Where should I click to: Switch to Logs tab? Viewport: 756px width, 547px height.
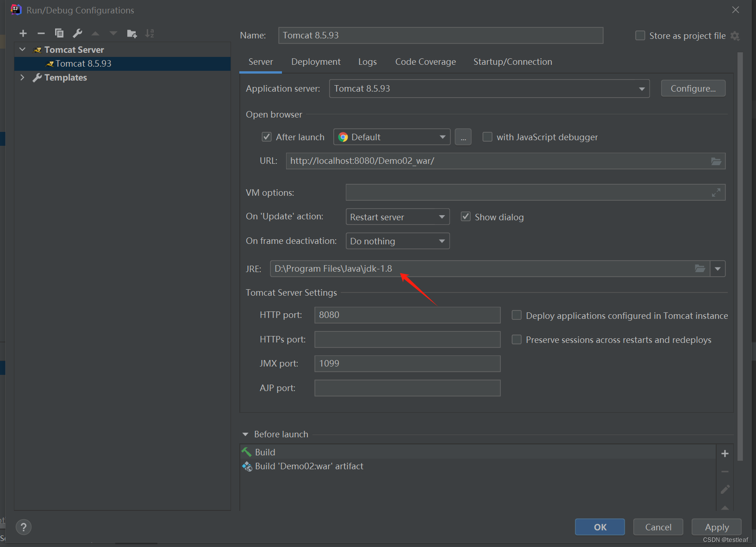click(368, 62)
